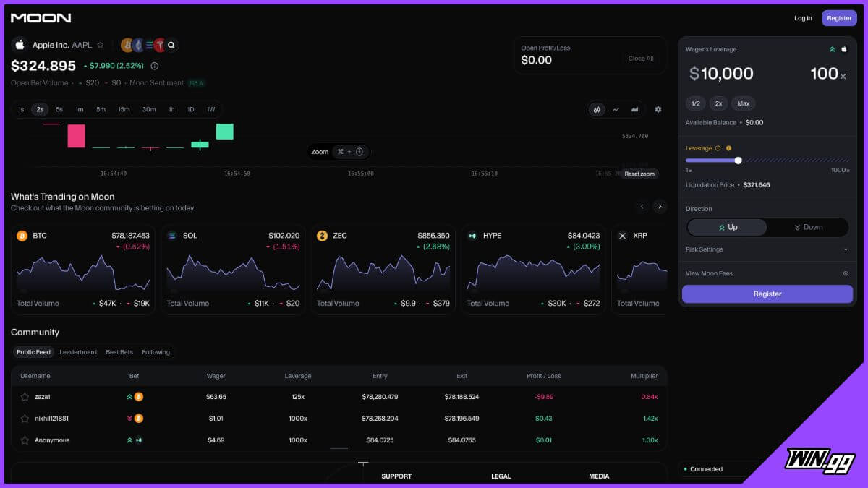Select the 1s timeframe
Screen dimensions: 868x488
[x=21, y=110]
